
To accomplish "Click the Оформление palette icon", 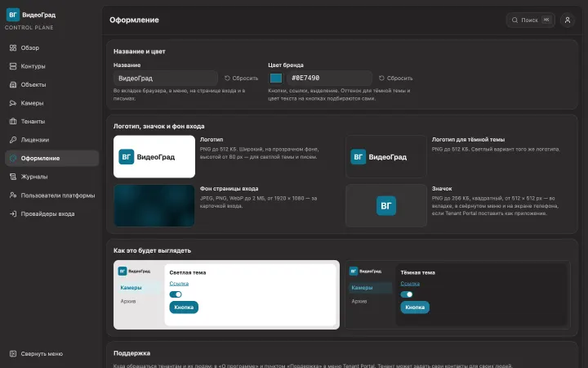I will point(13,158).
